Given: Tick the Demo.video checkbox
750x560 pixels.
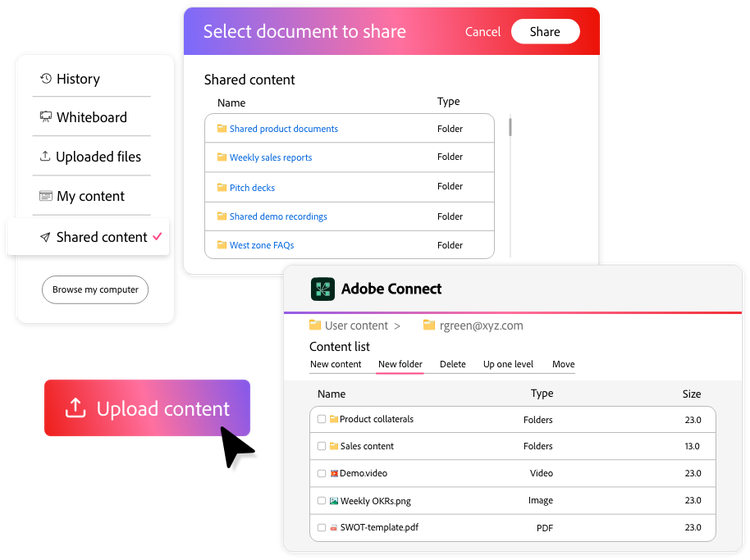Looking at the screenshot, I should [321, 473].
